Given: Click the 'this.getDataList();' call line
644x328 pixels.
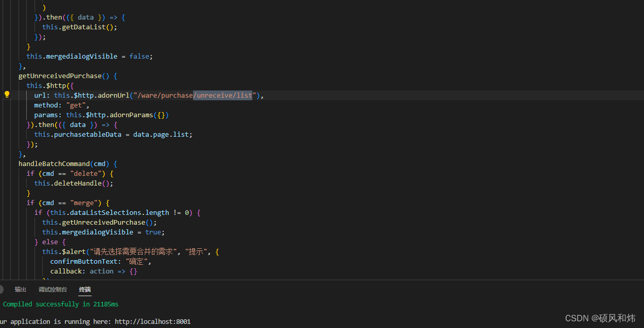Looking at the screenshot, I should pyautogui.click(x=80, y=27).
